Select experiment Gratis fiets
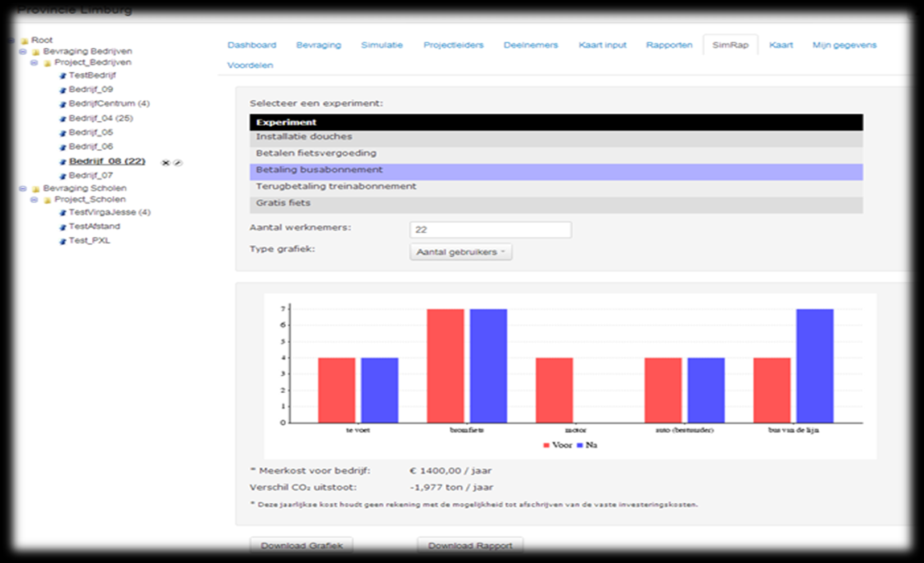 556,204
